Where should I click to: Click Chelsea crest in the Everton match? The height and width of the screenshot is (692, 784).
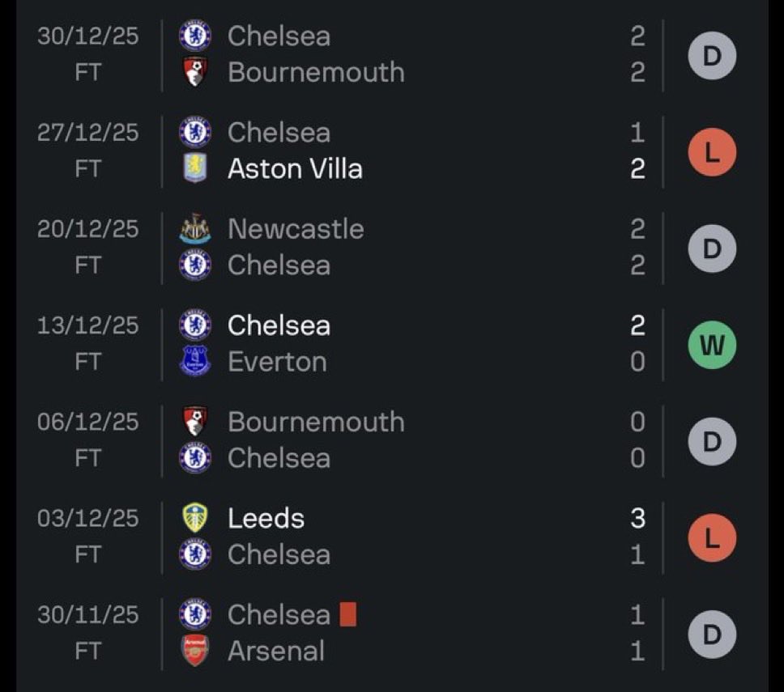pos(194,325)
